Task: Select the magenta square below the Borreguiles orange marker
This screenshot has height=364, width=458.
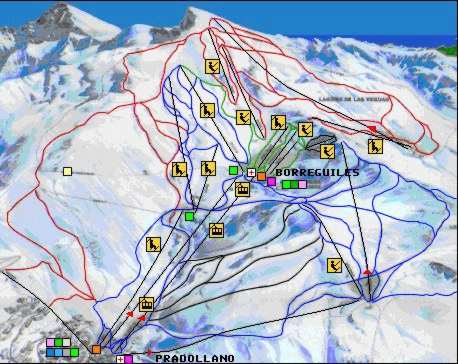Action: (272, 182)
